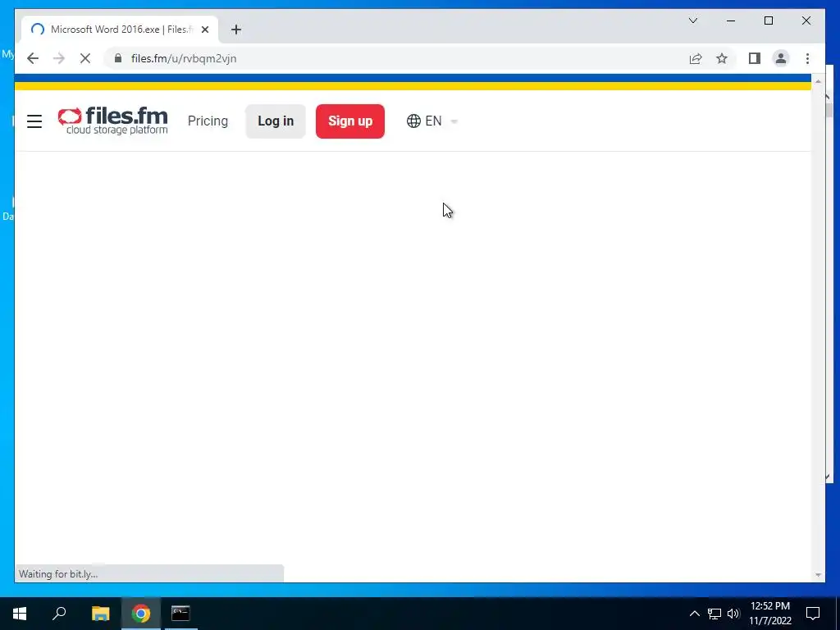Open the Command Prompt taskbar icon
The image size is (840, 630).
coord(180,614)
